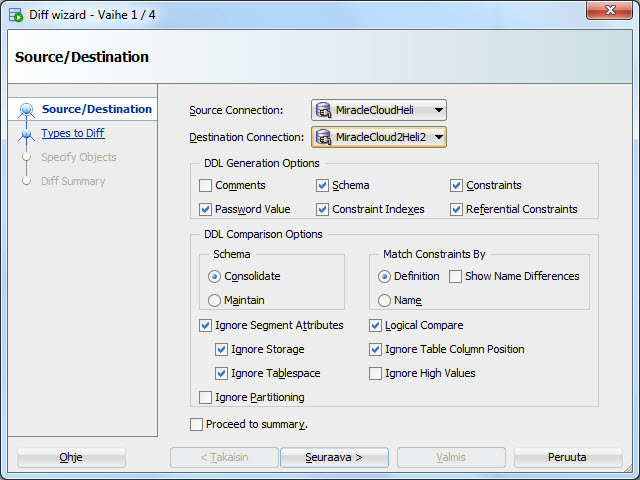Viewport: 640px width, 480px height.
Task: Enable the Ignore High Values checkbox
Action: click(x=375, y=373)
